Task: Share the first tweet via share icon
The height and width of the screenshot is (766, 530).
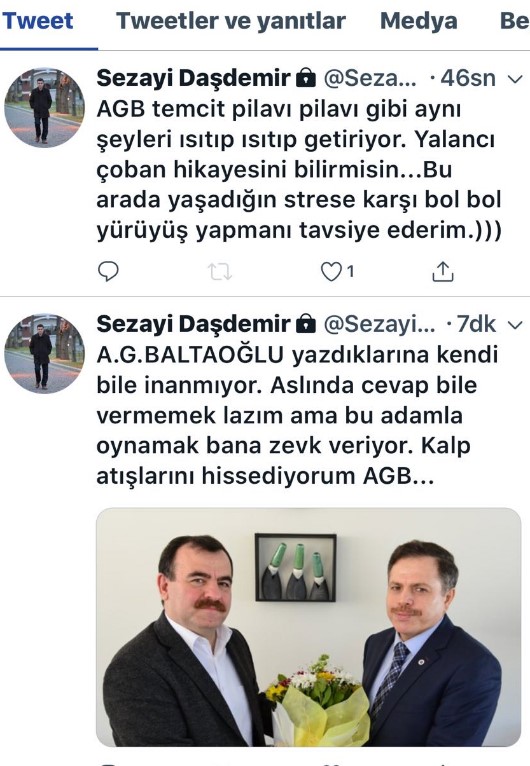Action: pyautogui.click(x=443, y=272)
